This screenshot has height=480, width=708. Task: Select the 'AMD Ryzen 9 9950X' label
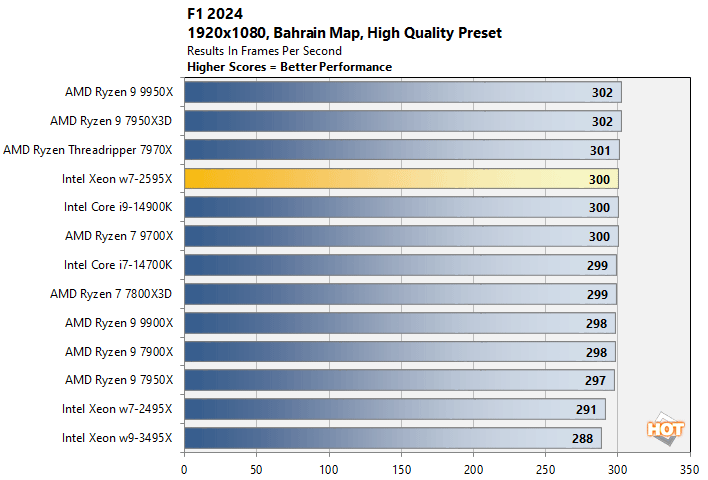pyautogui.click(x=119, y=92)
